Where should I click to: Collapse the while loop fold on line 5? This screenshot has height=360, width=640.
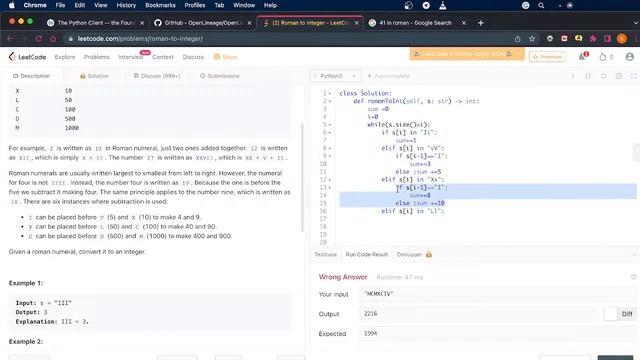point(330,125)
